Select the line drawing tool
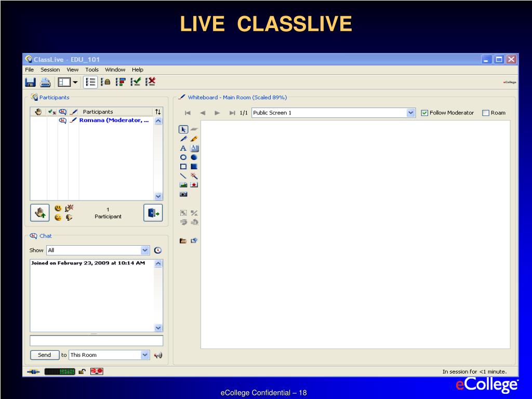532x399 pixels. tap(183, 176)
